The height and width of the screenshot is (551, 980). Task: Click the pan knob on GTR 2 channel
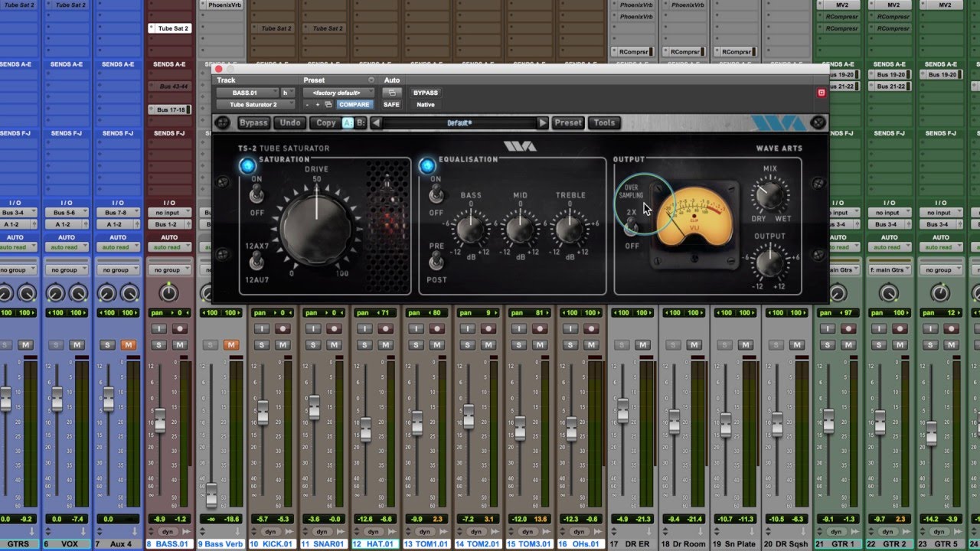[x=889, y=292]
